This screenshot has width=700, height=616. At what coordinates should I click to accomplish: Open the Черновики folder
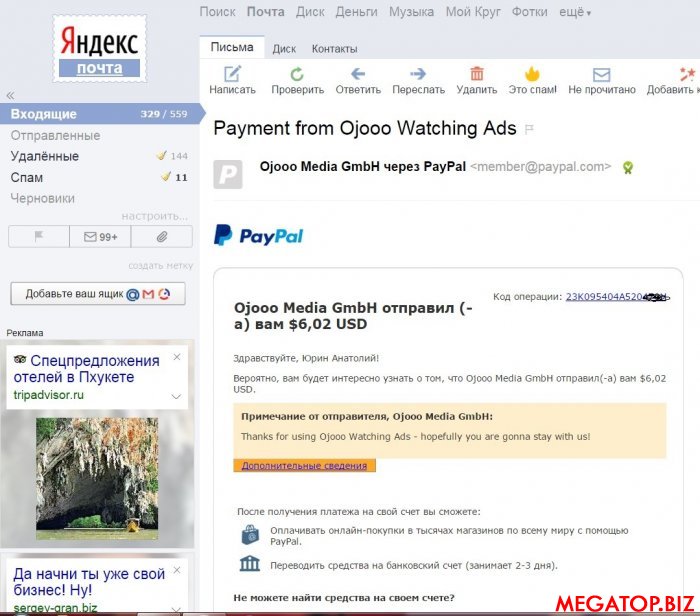(42, 198)
